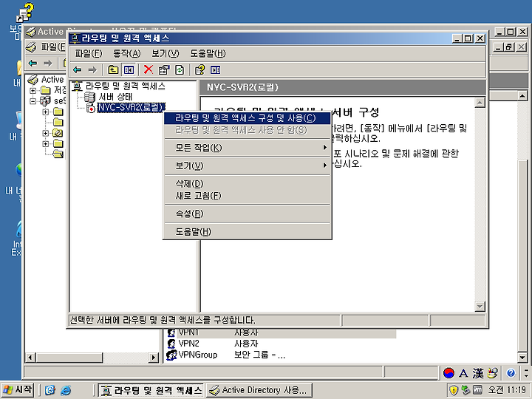Click the Up one level folder icon

pyautogui.click(x=113, y=70)
